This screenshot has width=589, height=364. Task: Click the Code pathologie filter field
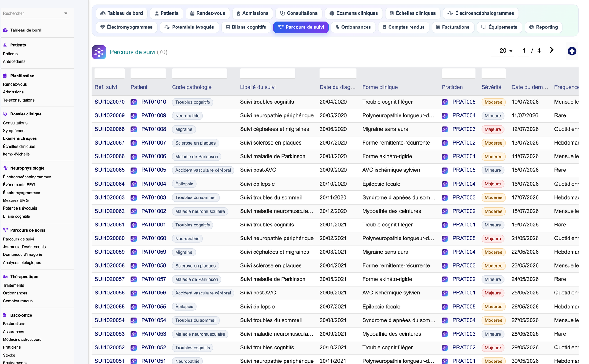(x=199, y=73)
